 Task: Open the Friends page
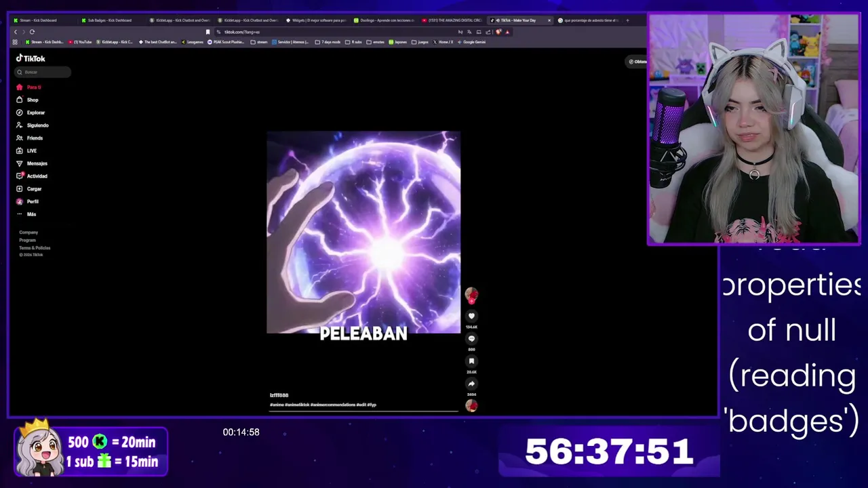pos(30,138)
